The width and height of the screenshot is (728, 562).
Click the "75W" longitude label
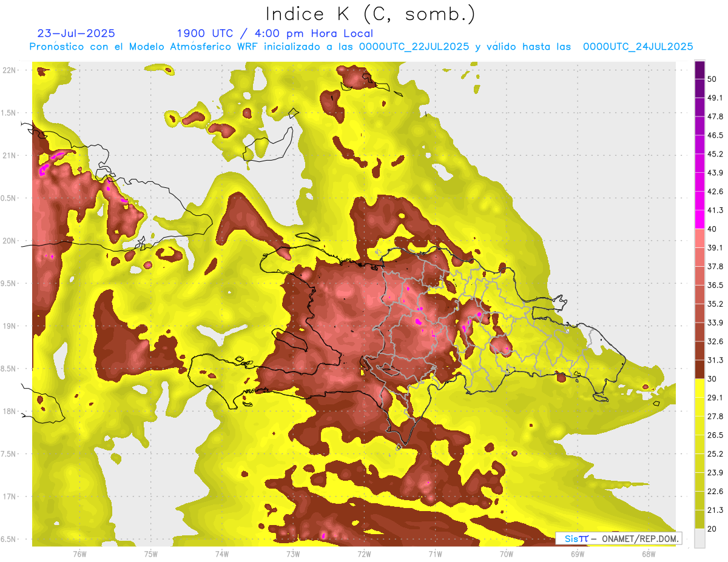coord(151,554)
